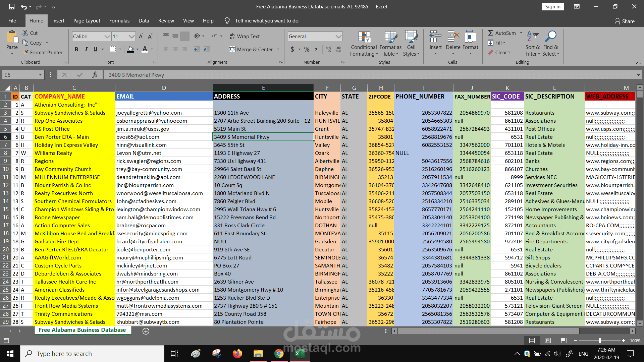644x362 pixels.
Task: Click the Copy button
Action: click(x=32, y=43)
